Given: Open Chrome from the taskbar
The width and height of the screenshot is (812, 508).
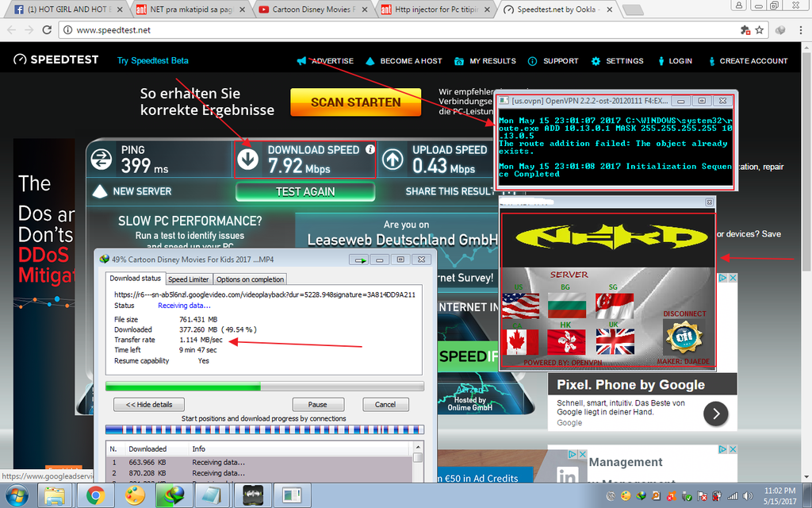Looking at the screenshot, I should pos(95,496).
